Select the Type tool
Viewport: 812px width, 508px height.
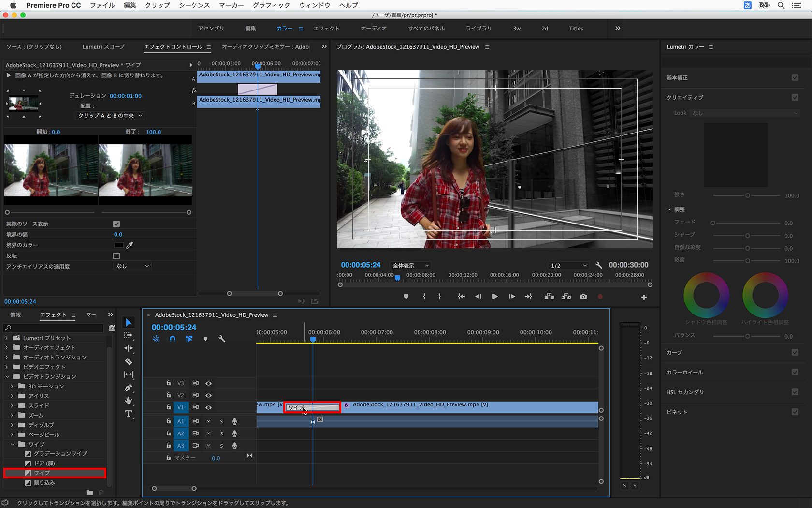[x=129, y=414]
